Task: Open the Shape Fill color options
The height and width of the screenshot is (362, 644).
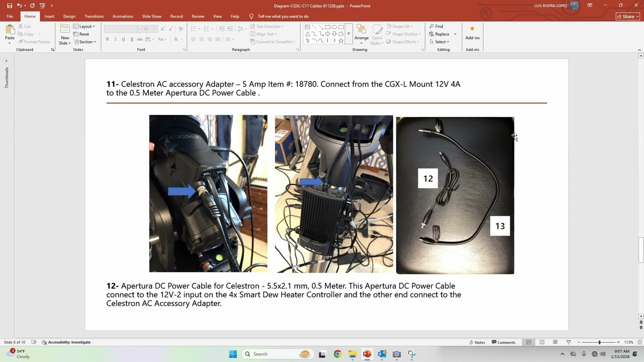Action: pos(399,26)
